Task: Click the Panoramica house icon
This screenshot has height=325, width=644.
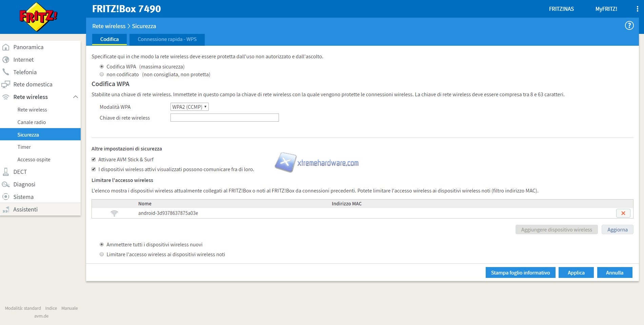Action: (6, 47)
